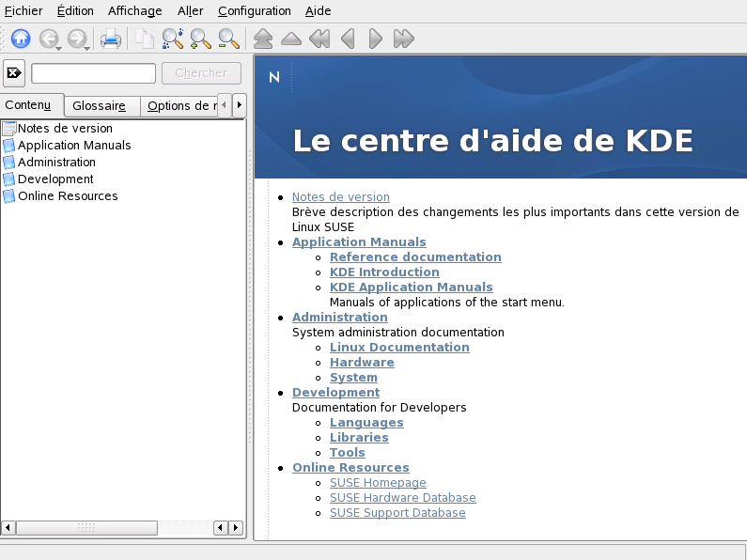
Task: Go to previous page left arrow
Action: (x=348, y=39)
